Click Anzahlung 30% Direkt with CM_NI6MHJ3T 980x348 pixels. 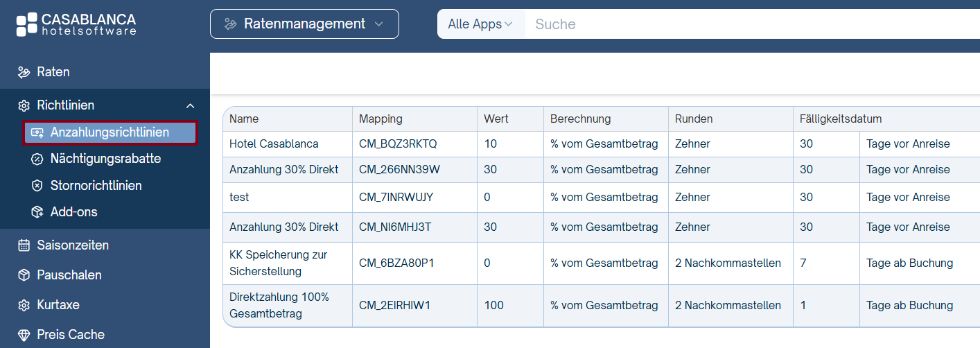[x=283, y=227]
